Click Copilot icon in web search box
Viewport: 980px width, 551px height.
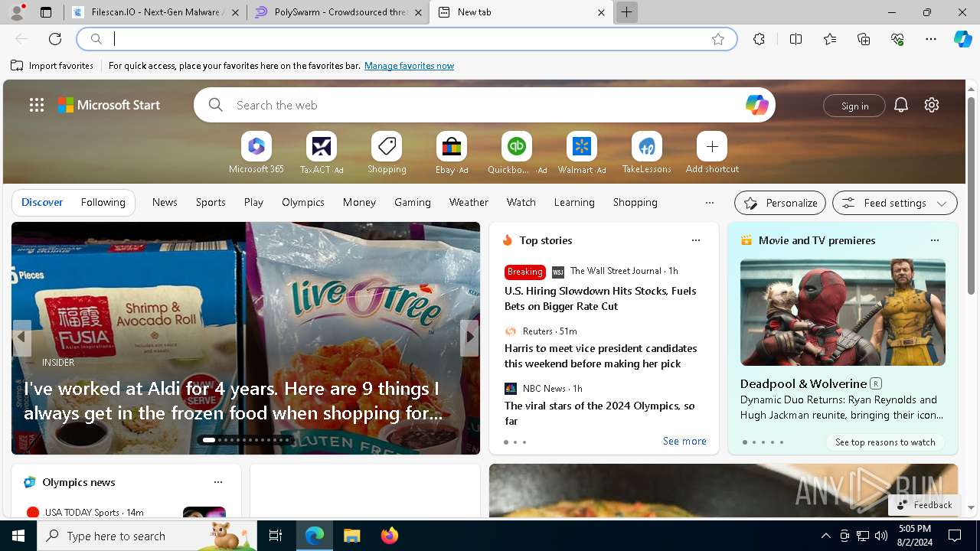(756, 105)
